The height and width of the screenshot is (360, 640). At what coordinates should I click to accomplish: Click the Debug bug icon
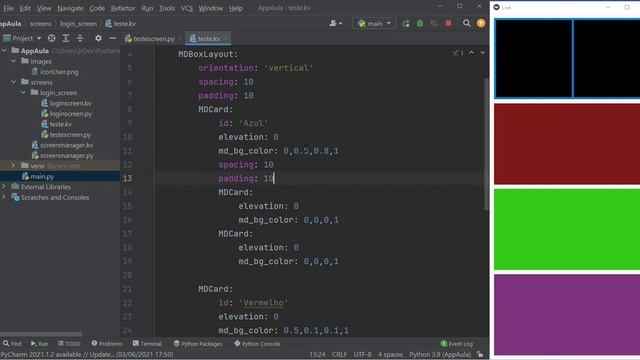coord(420,24)
